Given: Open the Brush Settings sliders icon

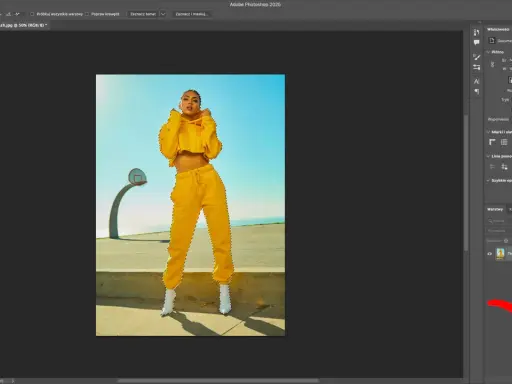Looking at the screenshot, I should click(x=476, y=67).
